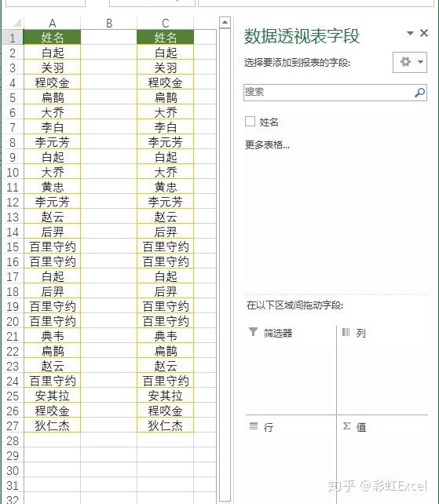This screenshot has width=439, height=504.
Task: Click cell C10 containing 大乔
Action: [x=165, y=172]
